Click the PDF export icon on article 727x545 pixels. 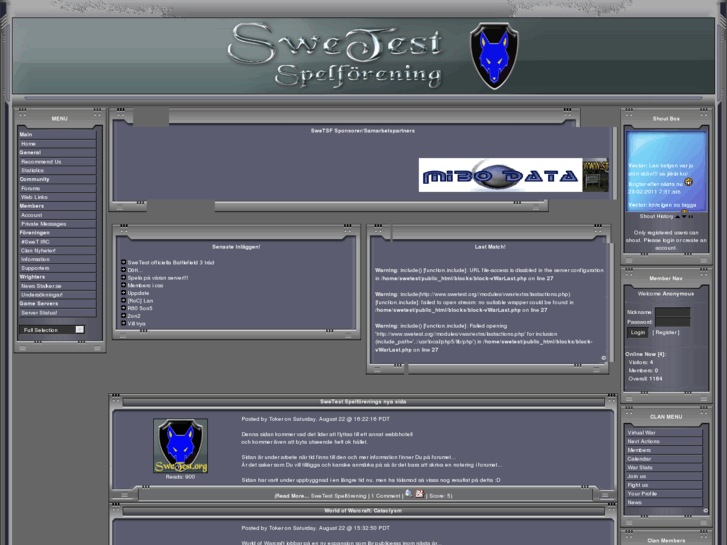pos(419,494)
